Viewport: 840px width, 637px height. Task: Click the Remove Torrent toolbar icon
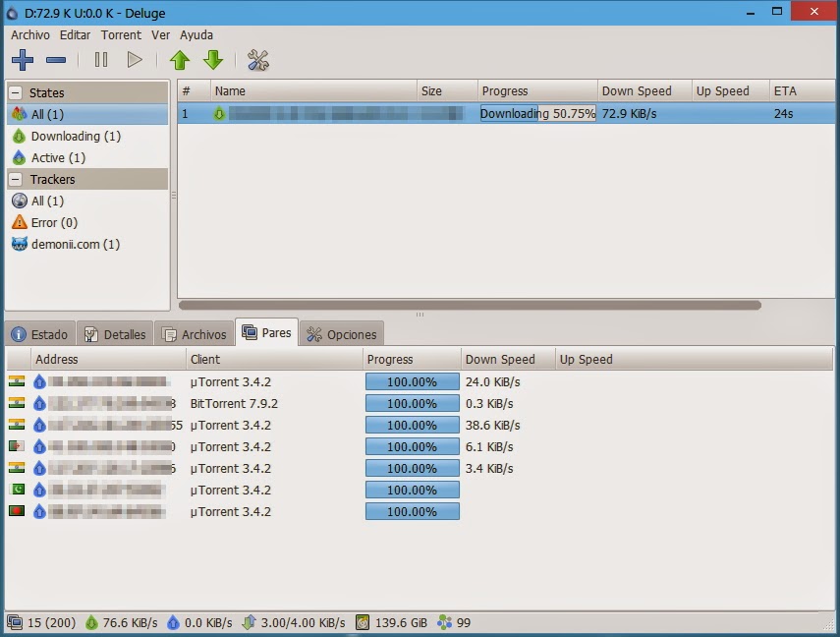pyautogui.click(x=56, y=60)
